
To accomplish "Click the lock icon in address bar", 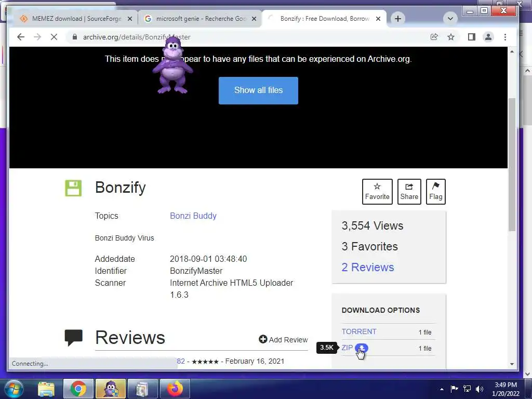I will pos(75,37).
